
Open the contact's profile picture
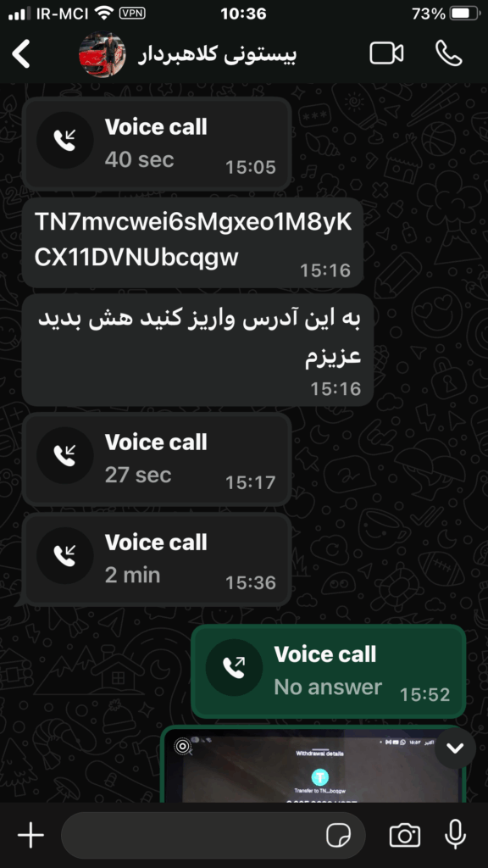point(103,54)
